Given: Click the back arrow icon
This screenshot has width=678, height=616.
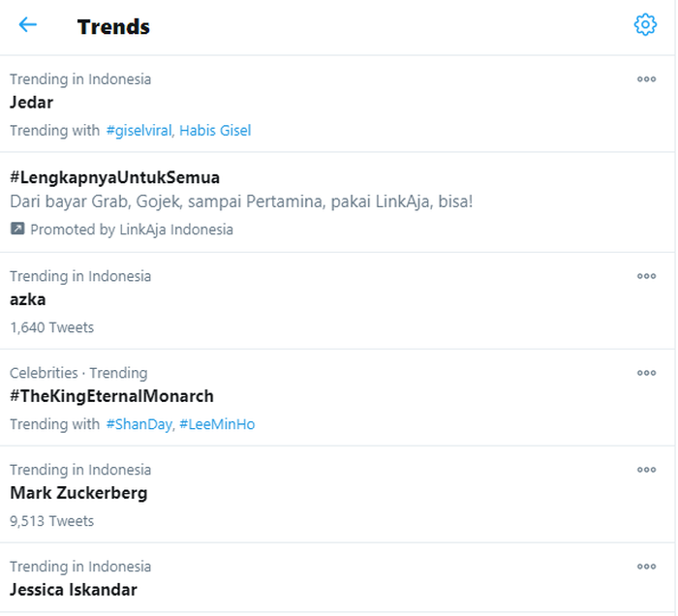Looking at the screenshot, I should (27, 25).
